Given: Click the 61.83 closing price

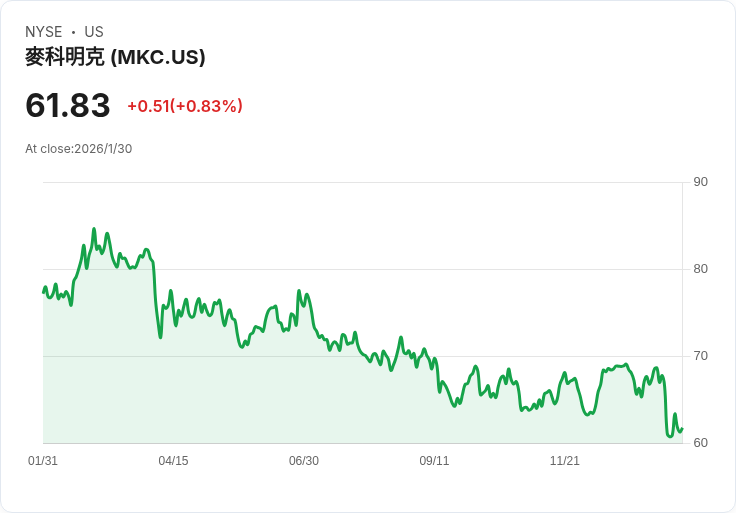Looking at the screenshot, I should pos(68,106).
